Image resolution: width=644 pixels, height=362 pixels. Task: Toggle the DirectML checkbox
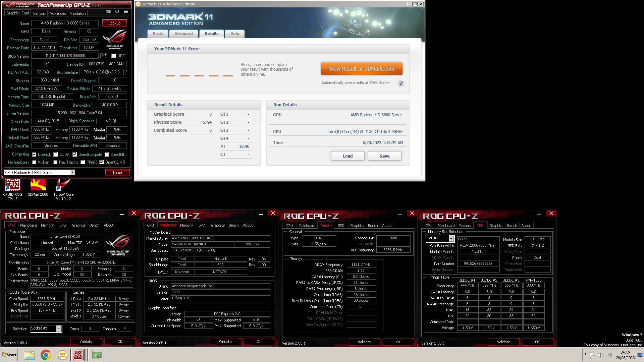(x=107, y=155)
